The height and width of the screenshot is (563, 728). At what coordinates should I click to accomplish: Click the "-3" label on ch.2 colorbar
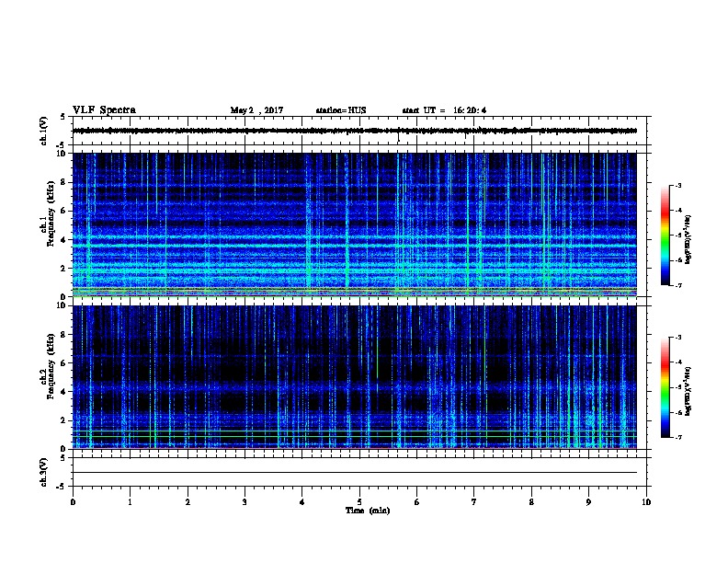pyautogui.click(x=677, y=338)
